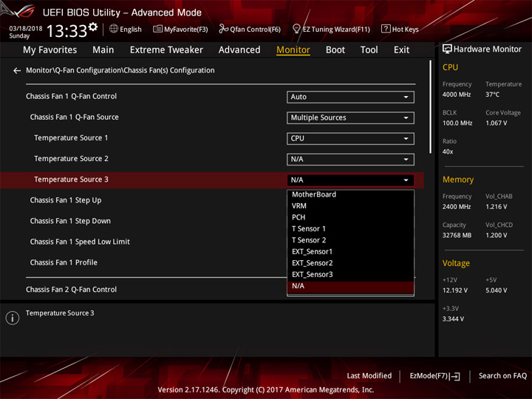Pick EXT_Sensor2 from the list
This screenshot has width=532, height=399.
click(x=350, y=263)
